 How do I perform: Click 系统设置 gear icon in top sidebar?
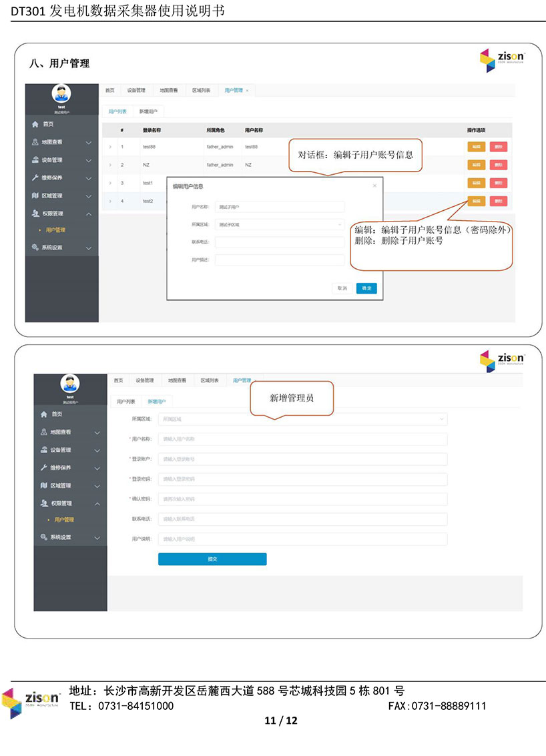point(35,248)
